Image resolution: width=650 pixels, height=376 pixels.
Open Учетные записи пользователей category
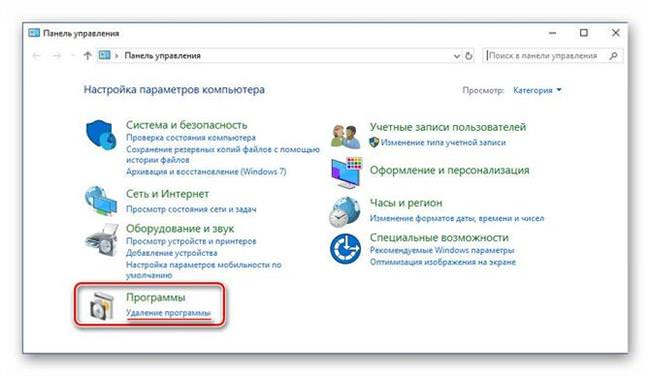tap(448, 127)
